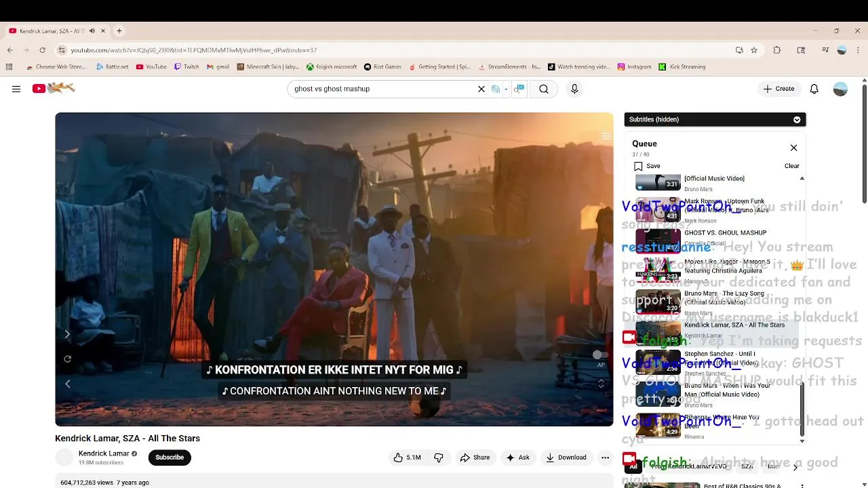Viewport: 868px width, 488px height.
Task: Open the YouTube guide hamburger menu
Action: [16, 89]
